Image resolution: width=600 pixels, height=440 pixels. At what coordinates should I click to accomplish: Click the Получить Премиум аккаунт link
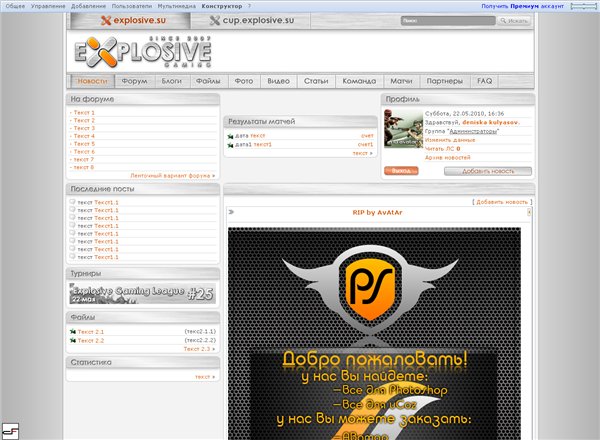522,6
